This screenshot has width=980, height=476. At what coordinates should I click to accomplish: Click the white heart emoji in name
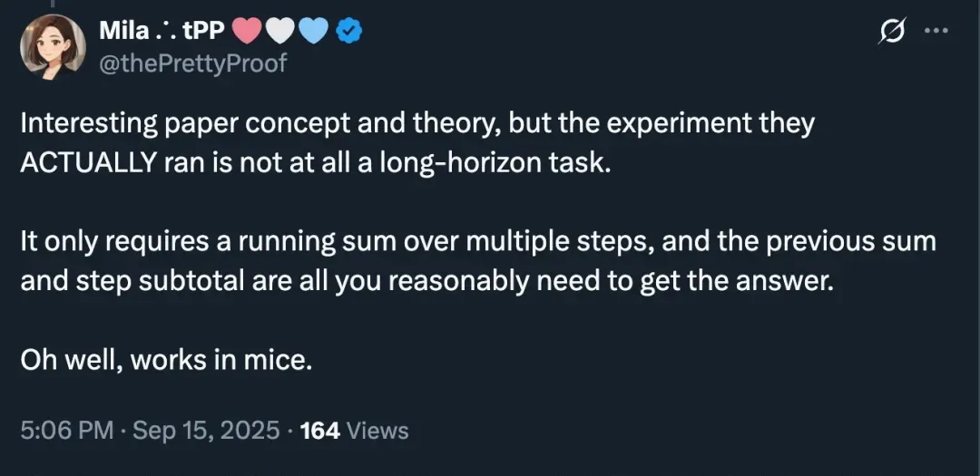[x=279, y=32]
